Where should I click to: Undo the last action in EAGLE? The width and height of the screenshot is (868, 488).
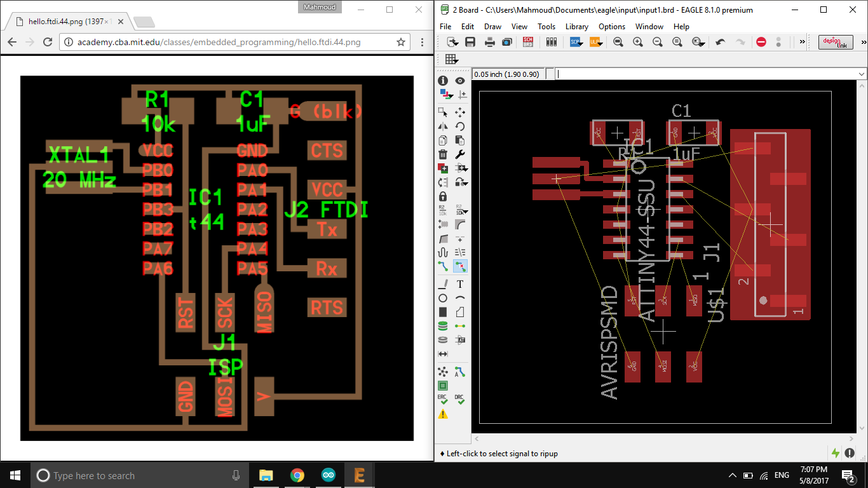click(720, 42)
